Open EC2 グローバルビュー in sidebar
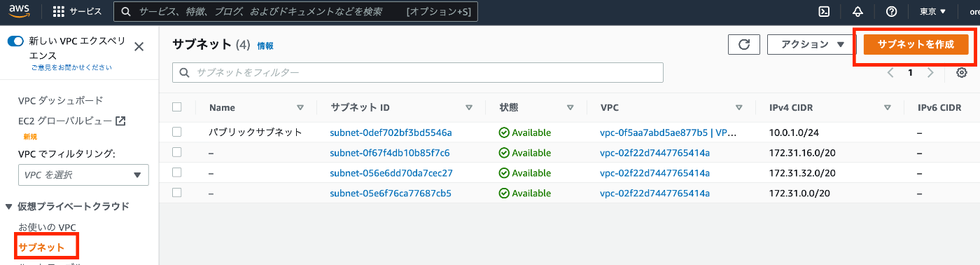 click(x=65, y=121)
